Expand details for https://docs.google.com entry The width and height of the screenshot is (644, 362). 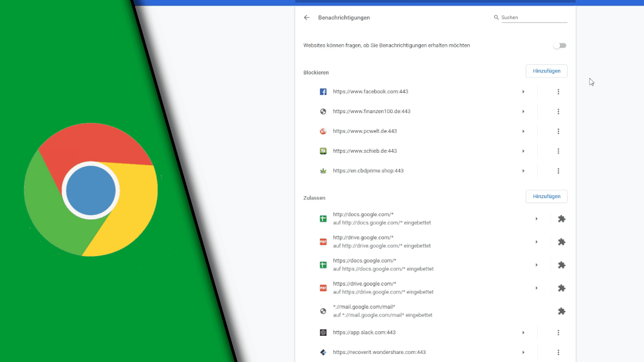click(x=537, y=265)
